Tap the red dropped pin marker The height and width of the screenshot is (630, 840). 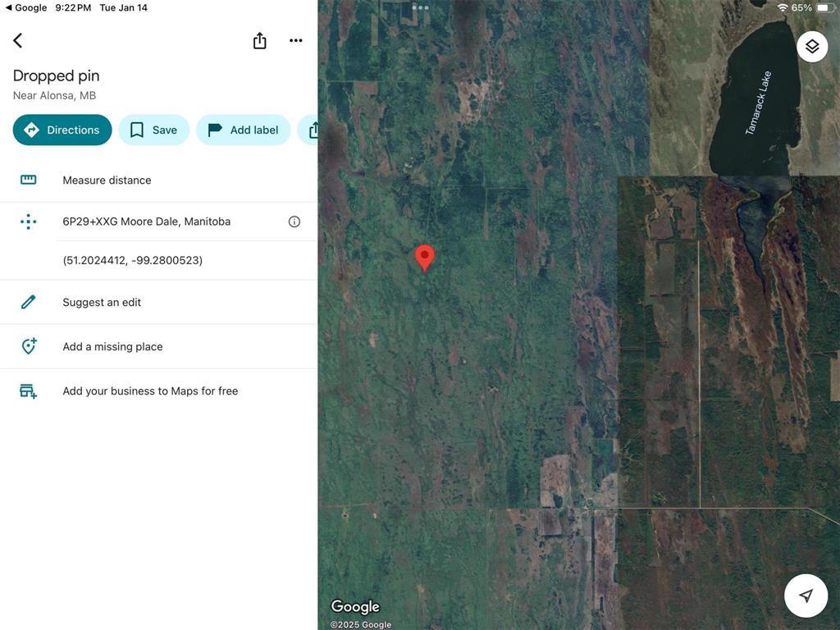[x=424, y=257]
